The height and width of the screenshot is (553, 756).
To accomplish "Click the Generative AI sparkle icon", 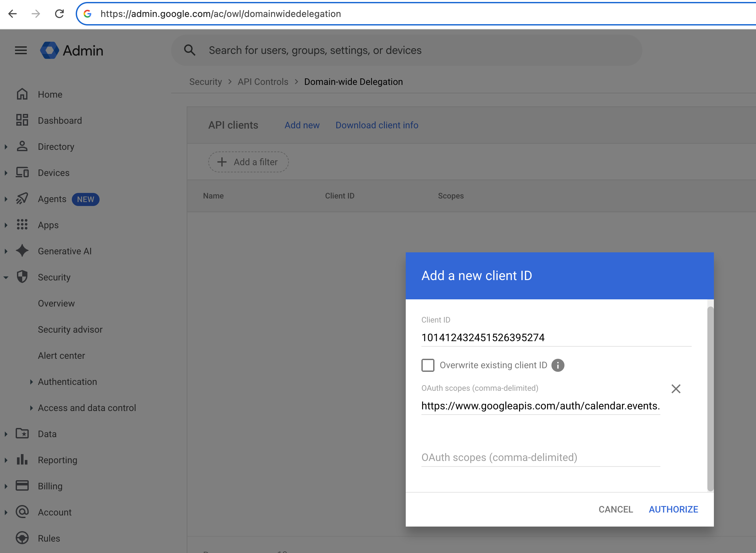I will click(22, 251).
